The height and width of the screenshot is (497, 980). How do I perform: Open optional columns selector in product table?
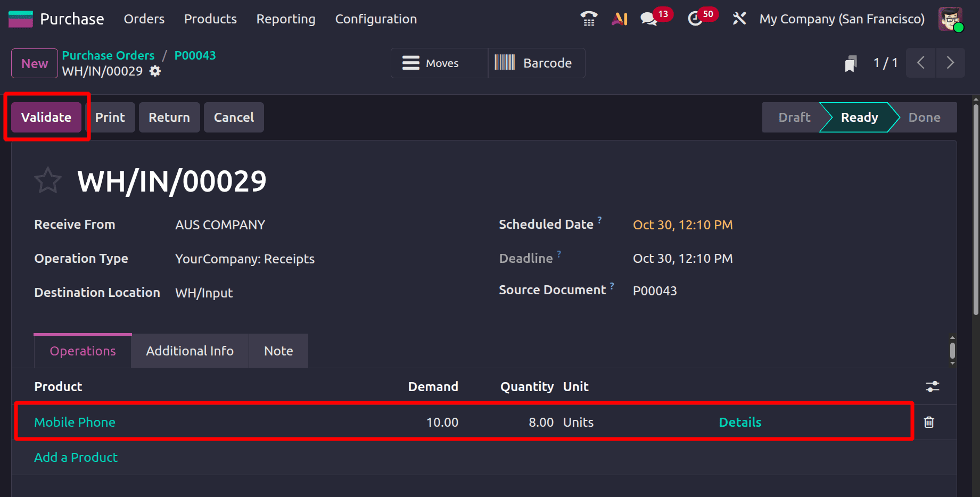[x=933, y=386]
